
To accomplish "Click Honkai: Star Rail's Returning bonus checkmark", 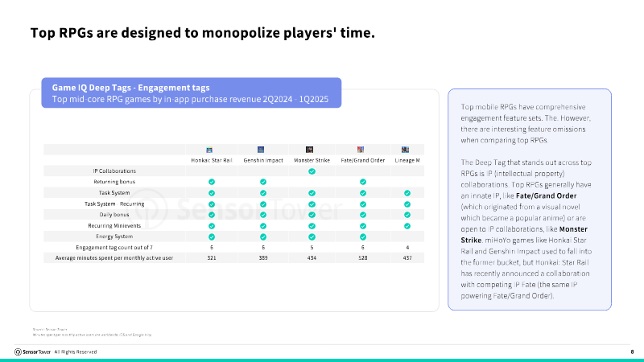I will (211, 182).
